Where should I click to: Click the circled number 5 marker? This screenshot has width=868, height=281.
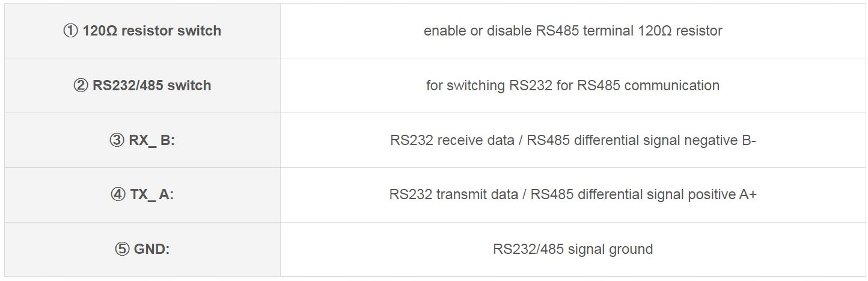(122, 249)
